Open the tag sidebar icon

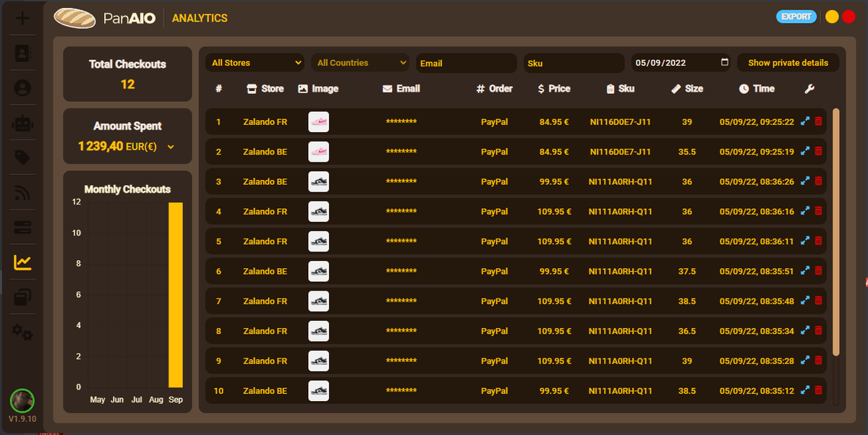23,158
